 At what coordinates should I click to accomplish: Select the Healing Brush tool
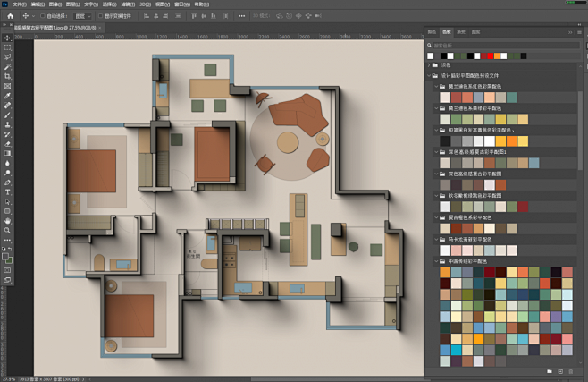tap(7, 106)
